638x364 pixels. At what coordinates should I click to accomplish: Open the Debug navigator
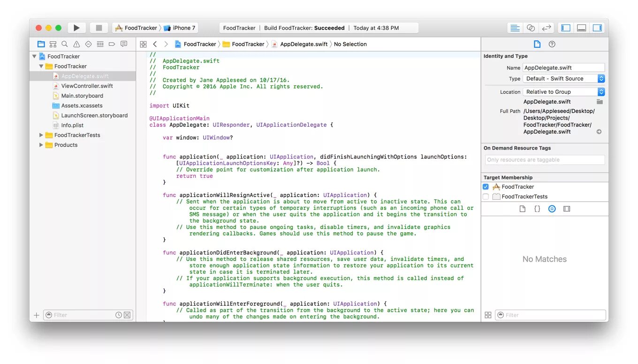(100, 44)
